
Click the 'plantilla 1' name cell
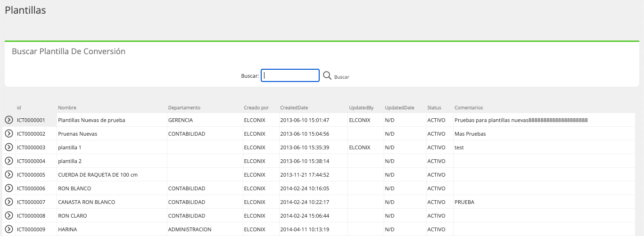click(112, 147)
